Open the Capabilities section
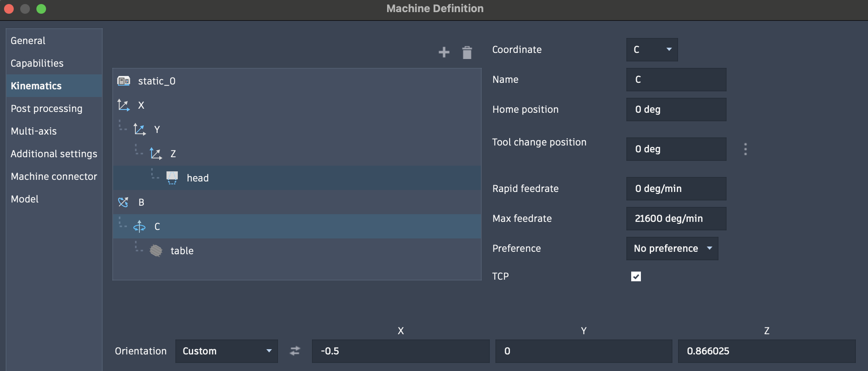This screenshot has height=371, width=868. 54,63
